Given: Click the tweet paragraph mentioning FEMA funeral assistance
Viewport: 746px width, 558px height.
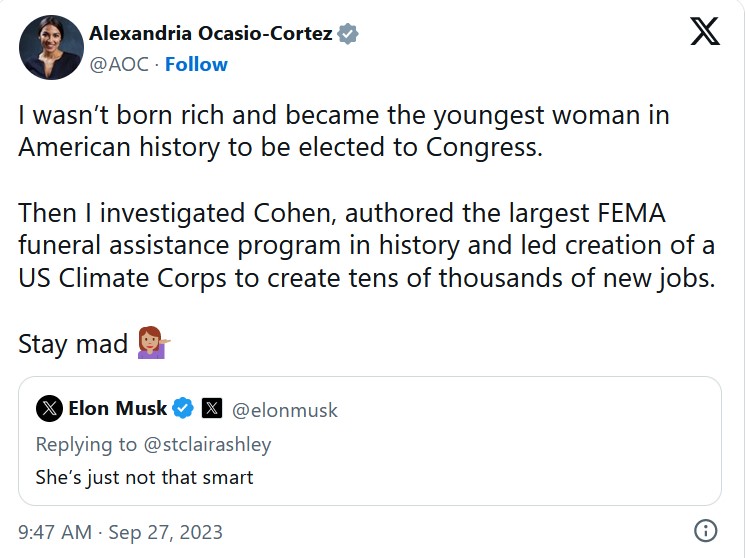Looking at the screenshot, I should (x=367, y=245).
